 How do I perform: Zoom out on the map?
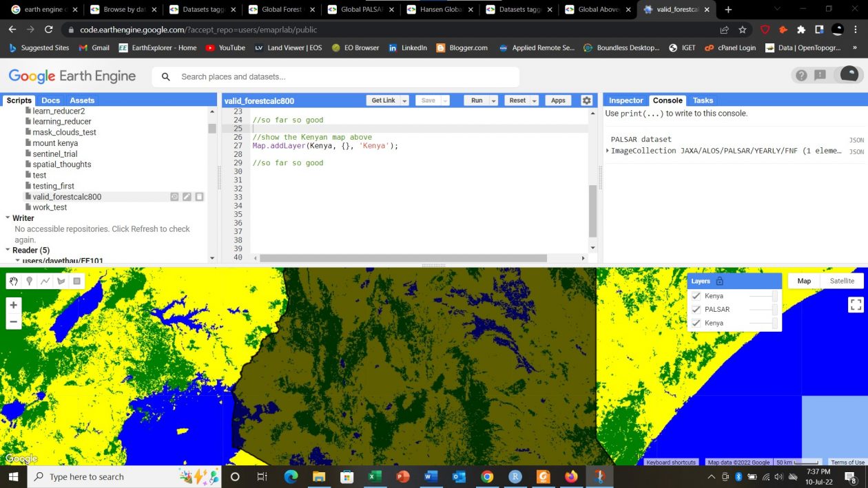point(14,321)
